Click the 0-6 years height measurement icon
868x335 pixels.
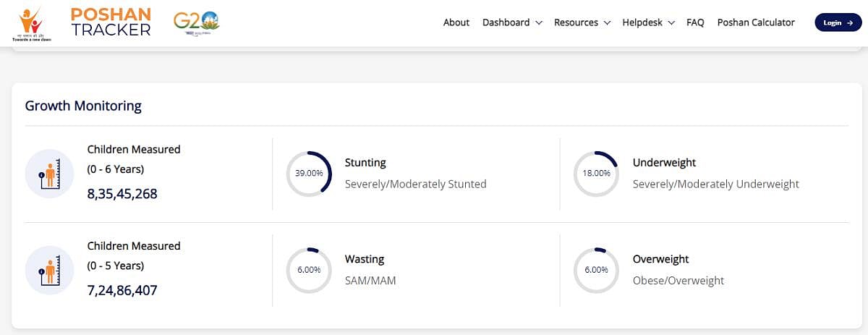point(50,174)
